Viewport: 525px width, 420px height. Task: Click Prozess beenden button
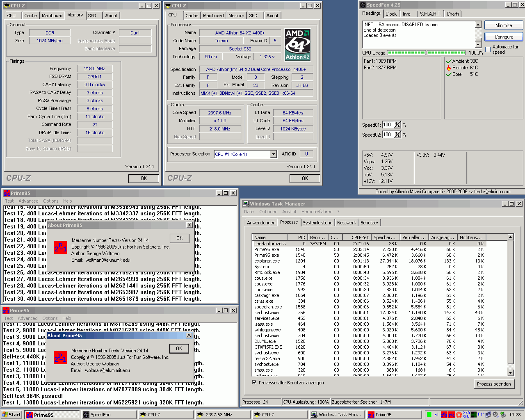tap(494, 384)
